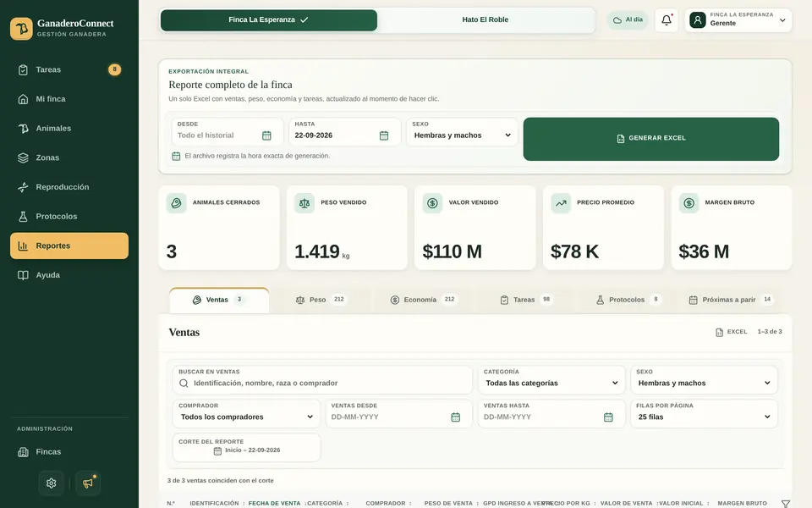The width and height of the screenshot is (812, 508).
Task: Click the Peso Vendido scale icon
Action: coord(304,202)
